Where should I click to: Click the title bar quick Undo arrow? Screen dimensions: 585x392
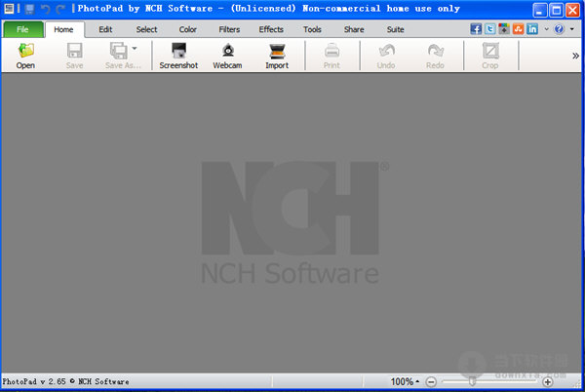tap(45, 9)
